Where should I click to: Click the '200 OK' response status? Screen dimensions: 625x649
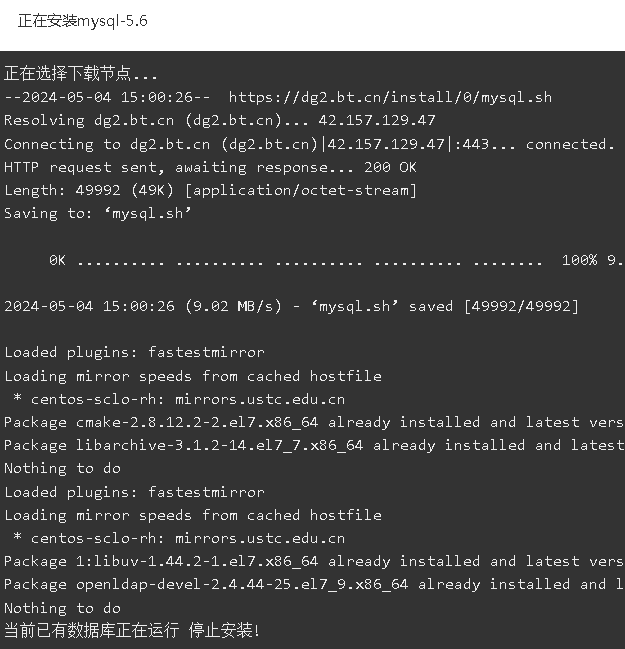click(x=390, y=167)
